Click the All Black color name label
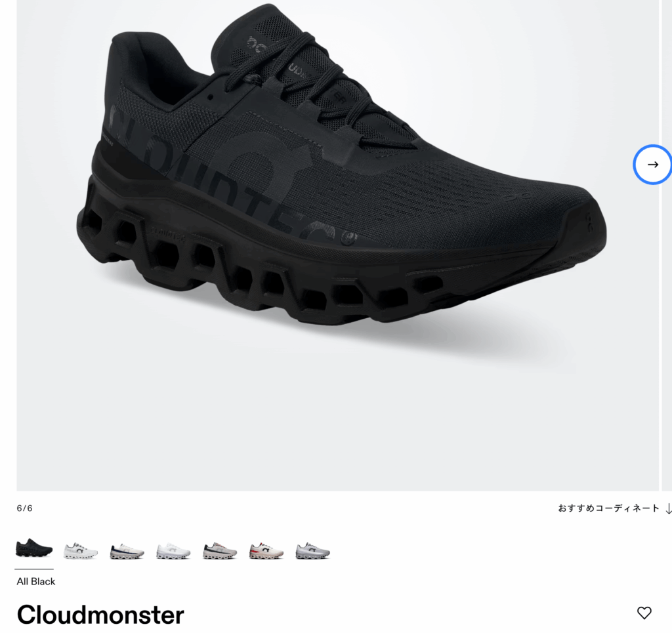Image resolution: width=672 pixels, height=633 pixels. (36, 582)
